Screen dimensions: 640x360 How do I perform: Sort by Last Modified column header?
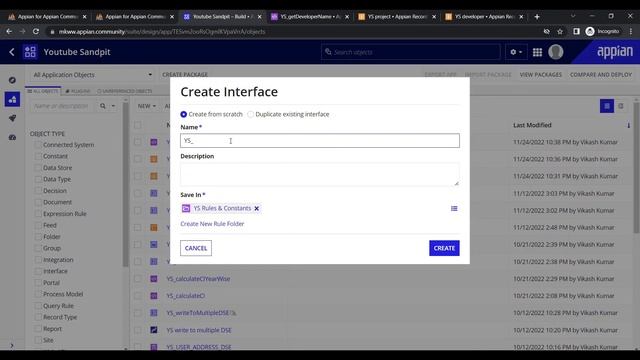[532, 125]
